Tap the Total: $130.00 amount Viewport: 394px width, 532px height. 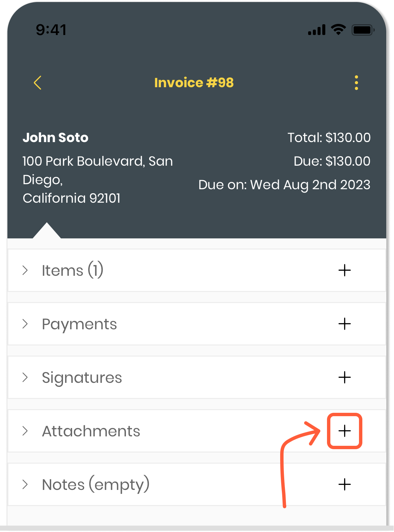point(329,138)
